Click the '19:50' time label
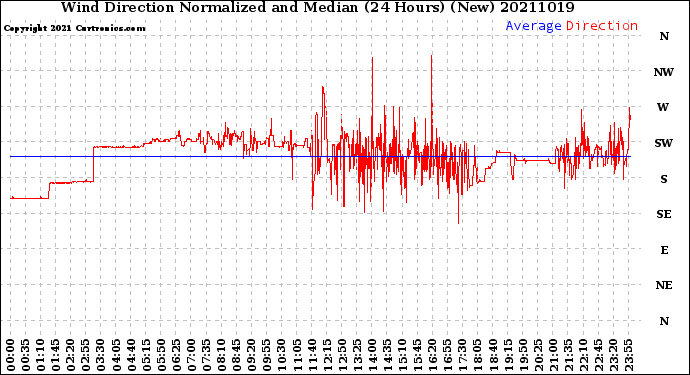The image size is (690, 375). click(x=523, y=355)
